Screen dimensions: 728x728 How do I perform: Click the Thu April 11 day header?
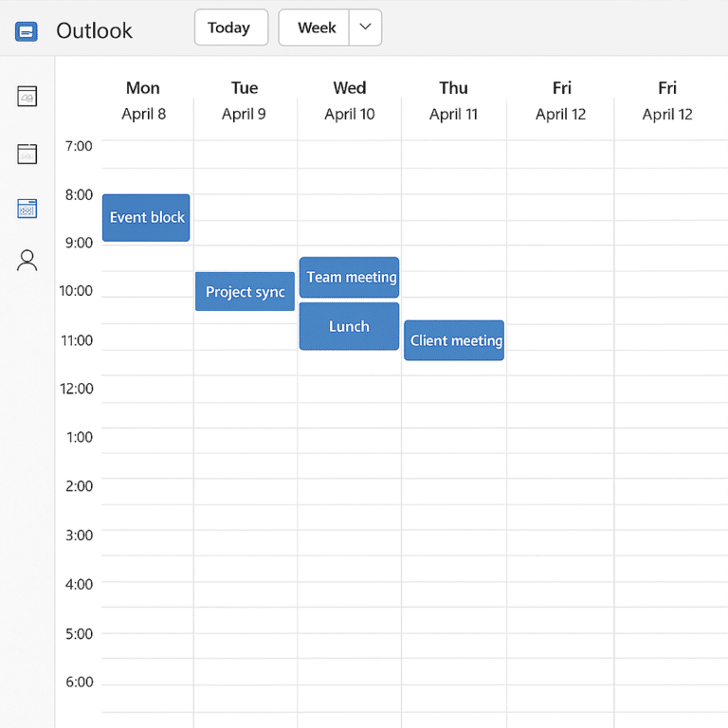pos(453,100)
